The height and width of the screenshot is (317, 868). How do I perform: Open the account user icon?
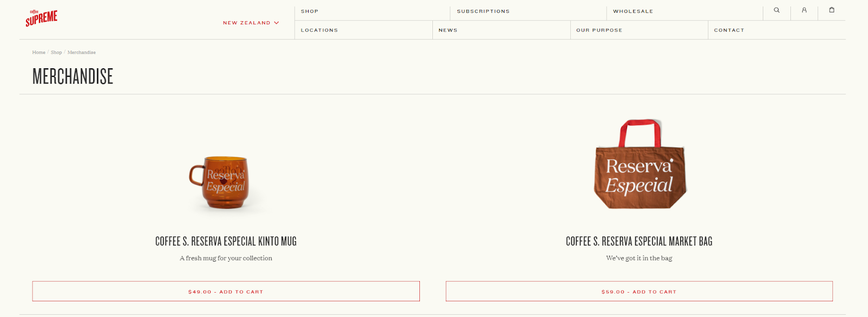[805, 10]
